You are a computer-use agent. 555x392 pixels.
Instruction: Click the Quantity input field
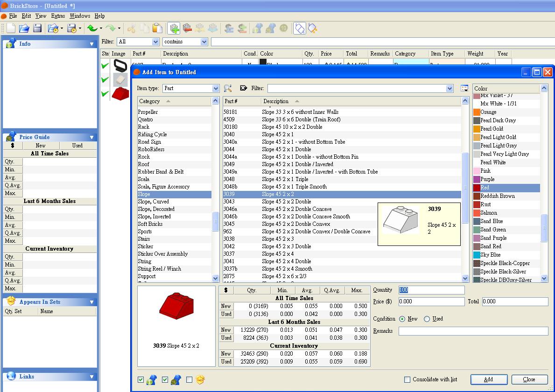(x=431, y=290)
